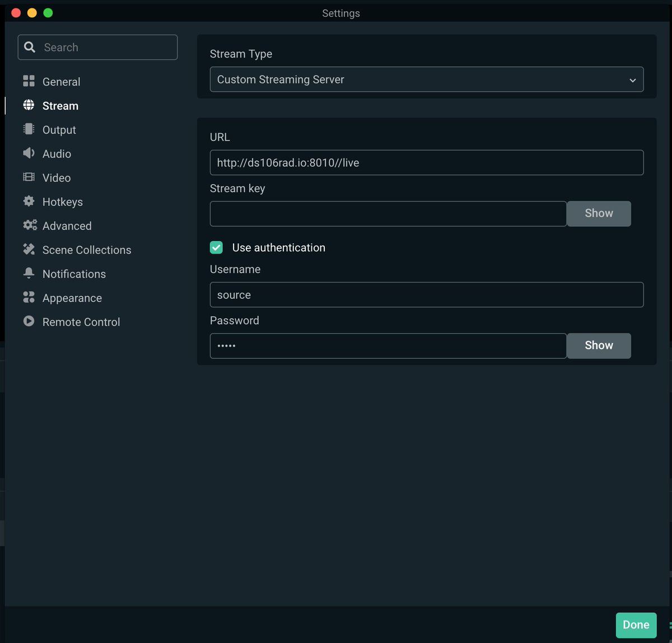This screenshot has height=643, width=672.
Task: Click Done to close settings
Action: [636, 625]
